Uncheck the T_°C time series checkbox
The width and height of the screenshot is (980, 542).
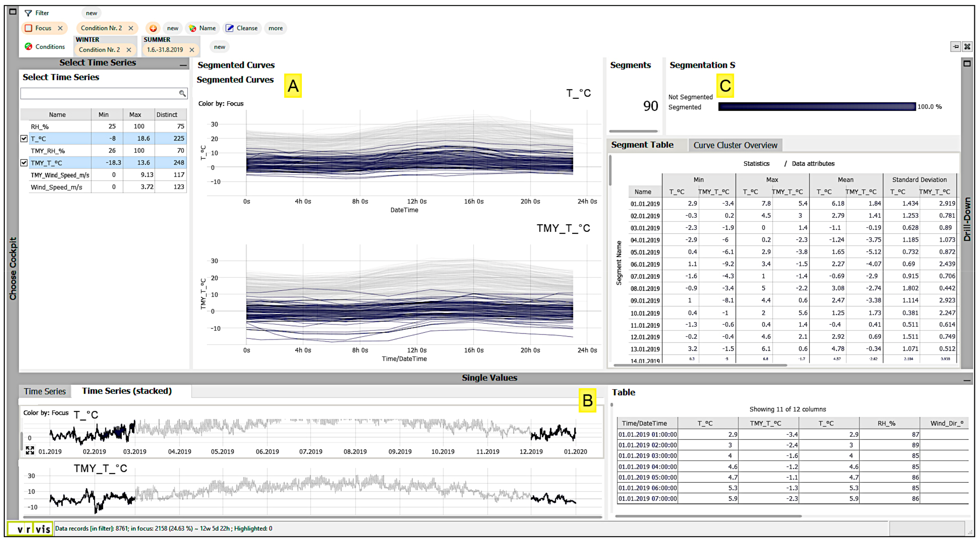coord(24,138)
